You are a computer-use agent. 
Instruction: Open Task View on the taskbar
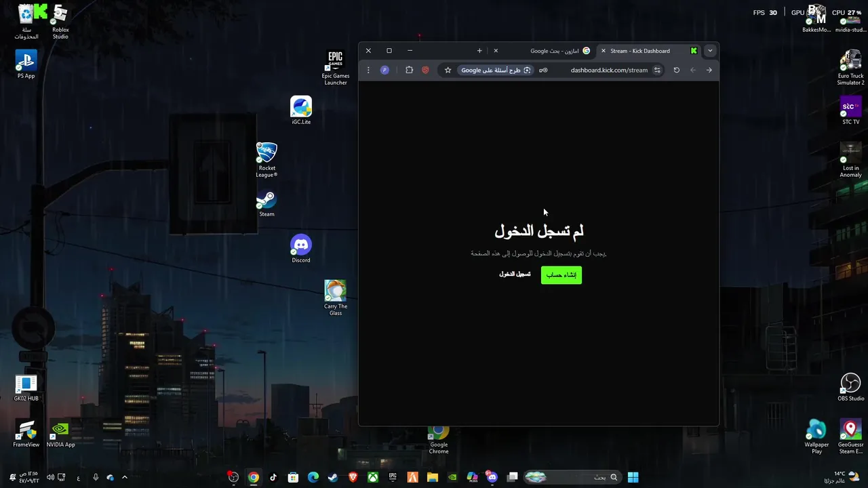[513, 477]
